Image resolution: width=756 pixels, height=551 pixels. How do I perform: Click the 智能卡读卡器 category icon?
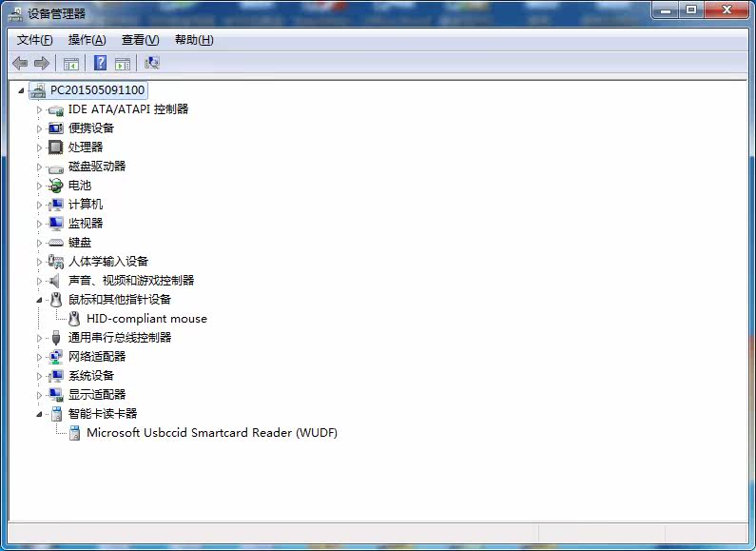[x=56, y=414]
